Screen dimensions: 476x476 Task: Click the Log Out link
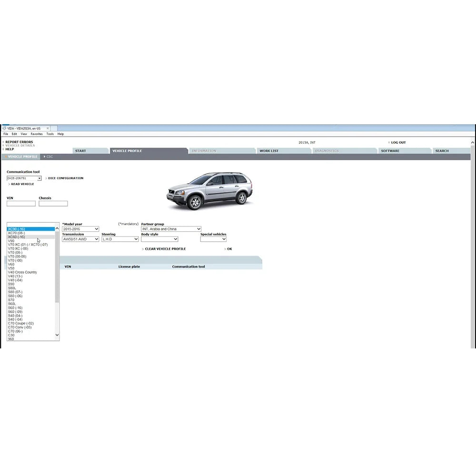[x=398, y=142]
